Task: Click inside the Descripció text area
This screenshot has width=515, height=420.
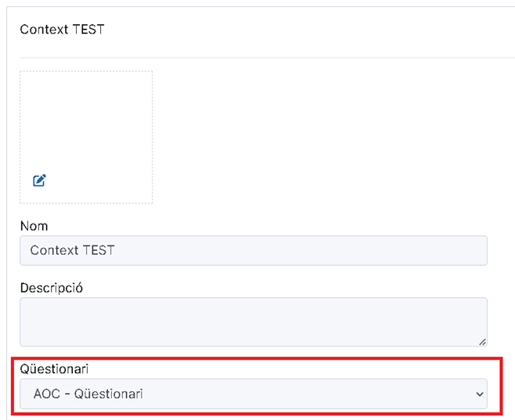Action: (254, 322)
